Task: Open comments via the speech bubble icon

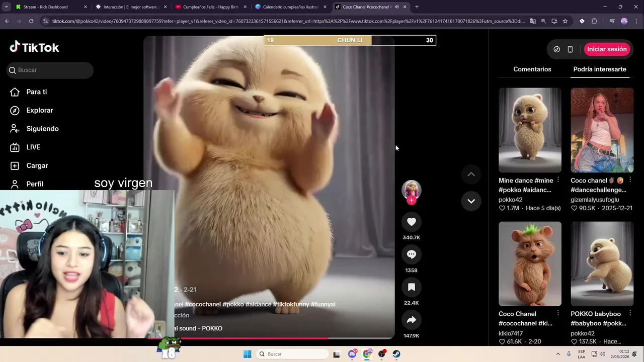Action: pyautogui.click(x=411, y=254)
